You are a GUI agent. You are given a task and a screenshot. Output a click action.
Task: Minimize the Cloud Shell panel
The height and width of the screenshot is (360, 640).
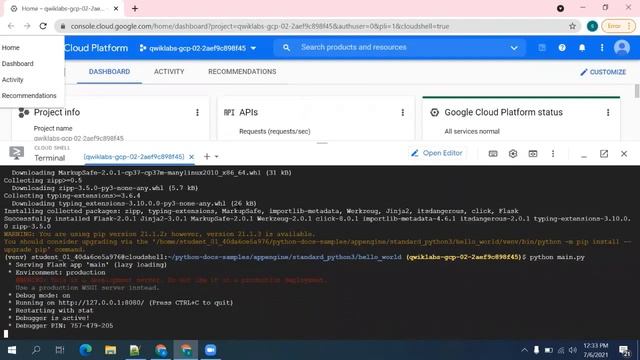[584, 156]
